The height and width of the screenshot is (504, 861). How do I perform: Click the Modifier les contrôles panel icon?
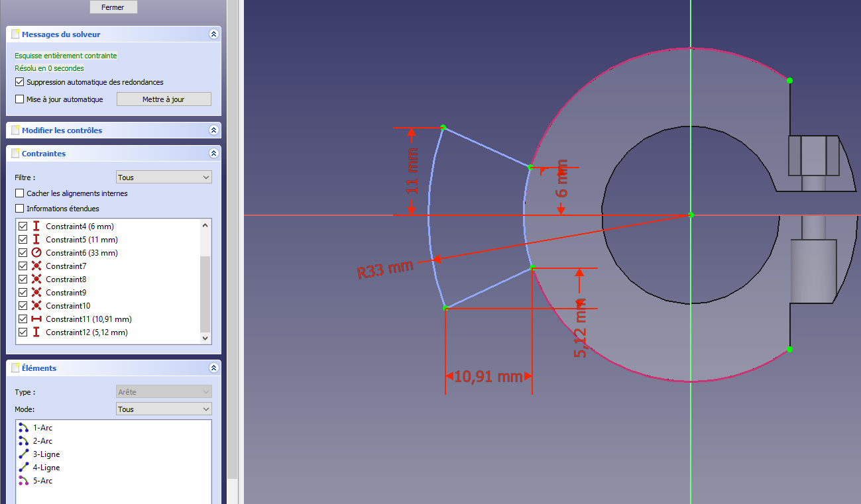click(x=15, y=130)
